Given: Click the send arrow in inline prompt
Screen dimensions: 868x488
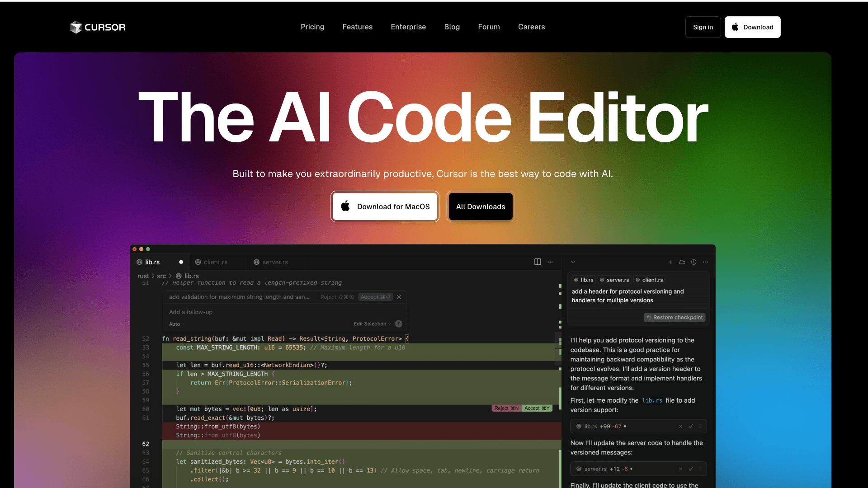Looking at the screenshot, I should pos(399,324).
